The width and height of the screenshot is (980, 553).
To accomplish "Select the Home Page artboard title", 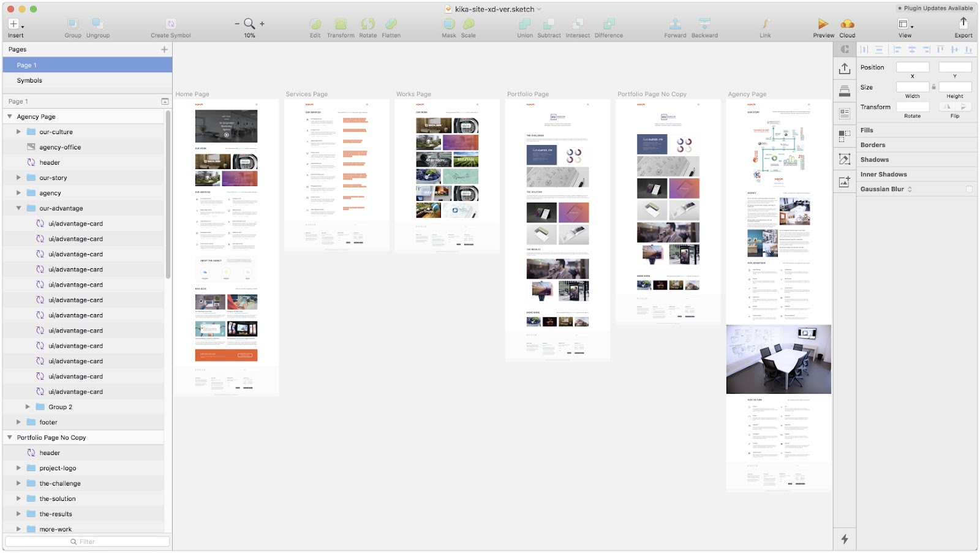I will tap(192, 94).
